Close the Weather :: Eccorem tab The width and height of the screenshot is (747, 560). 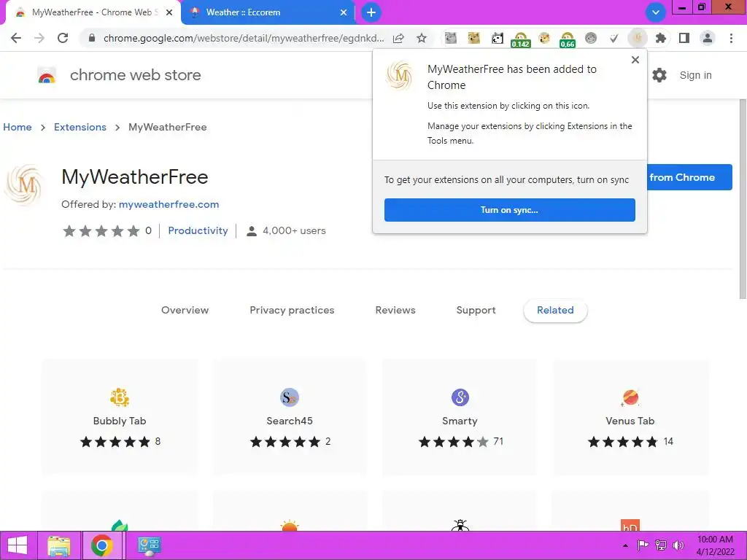[344, 12]
